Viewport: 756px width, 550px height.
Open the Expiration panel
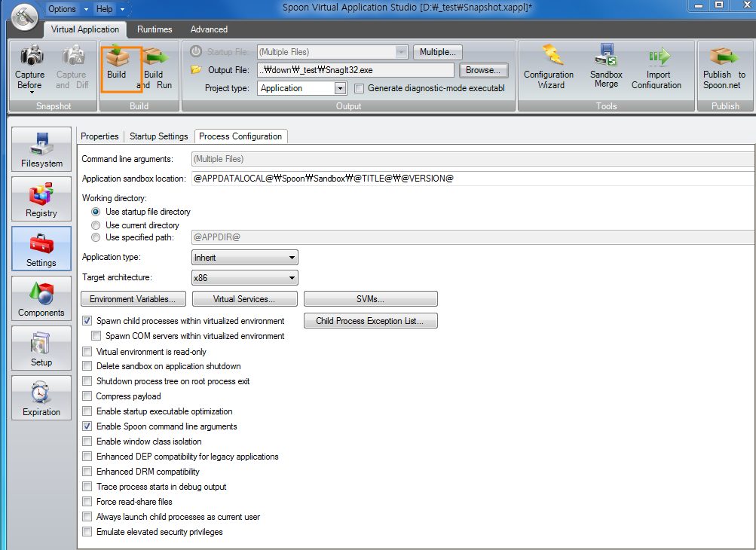click(x=41, y=398)
